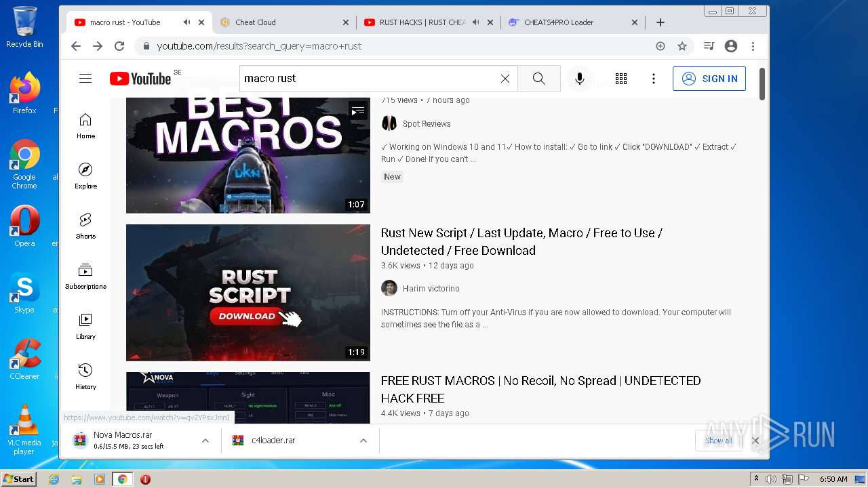Click Show all downloads
The image size is (868, 488).
click(x=718, y=441)
